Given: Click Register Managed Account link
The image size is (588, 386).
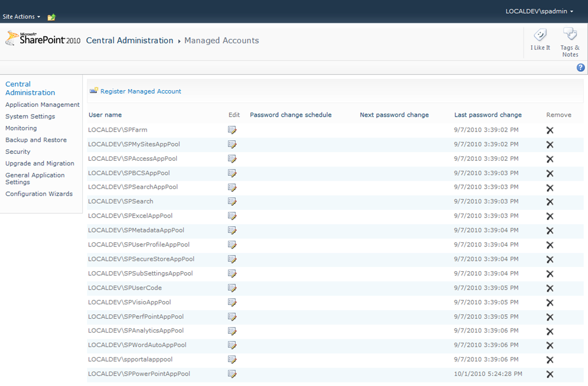Looking at the screenshot, I should point(141,91).
